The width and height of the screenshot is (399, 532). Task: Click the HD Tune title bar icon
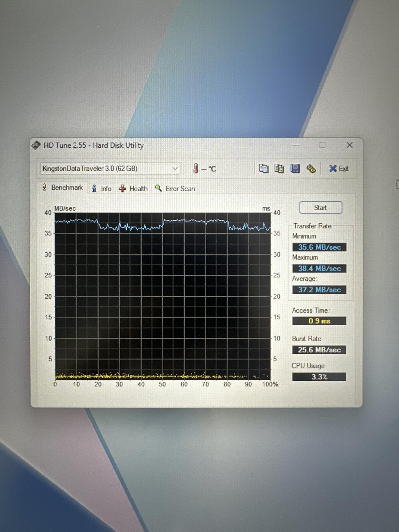click(36, 145)
